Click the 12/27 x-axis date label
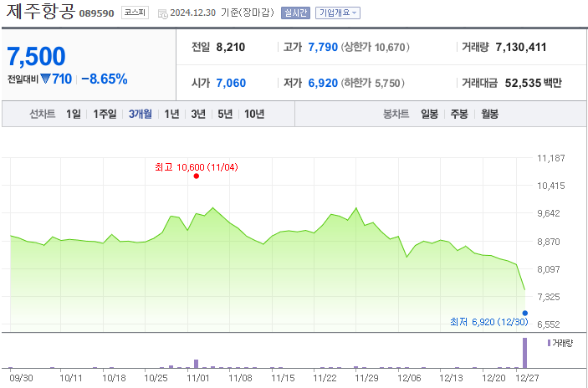Screen dimensions: 588x388 527,378
